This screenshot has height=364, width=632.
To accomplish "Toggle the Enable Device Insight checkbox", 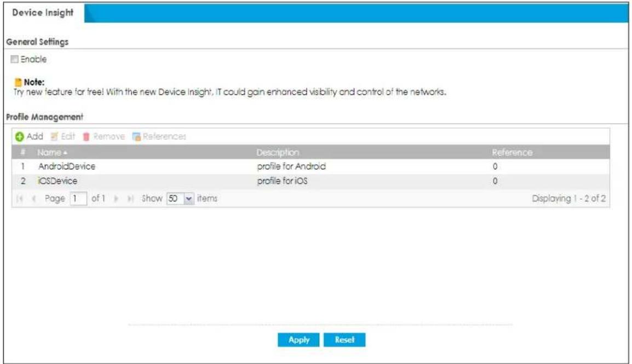I will [14, 59].
